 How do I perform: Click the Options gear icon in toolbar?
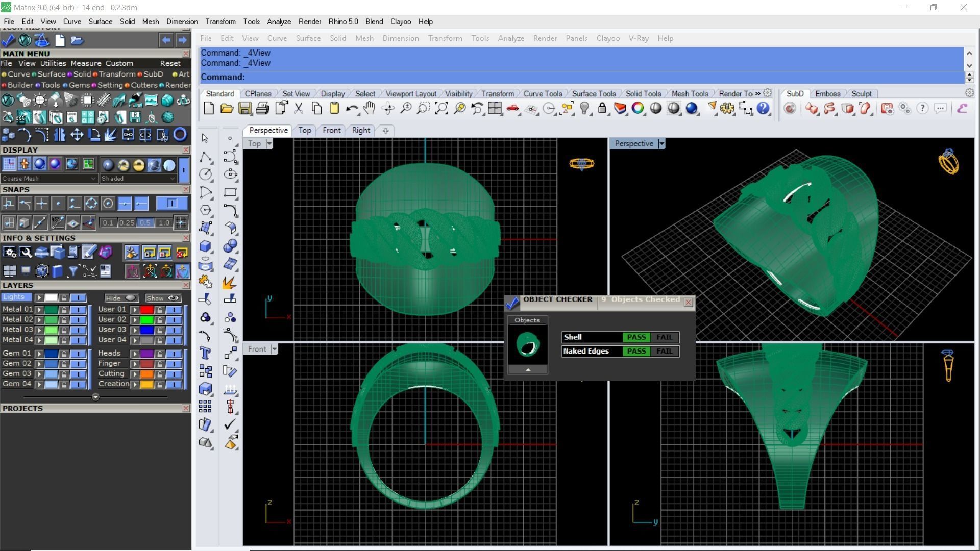tap(727, 108)
